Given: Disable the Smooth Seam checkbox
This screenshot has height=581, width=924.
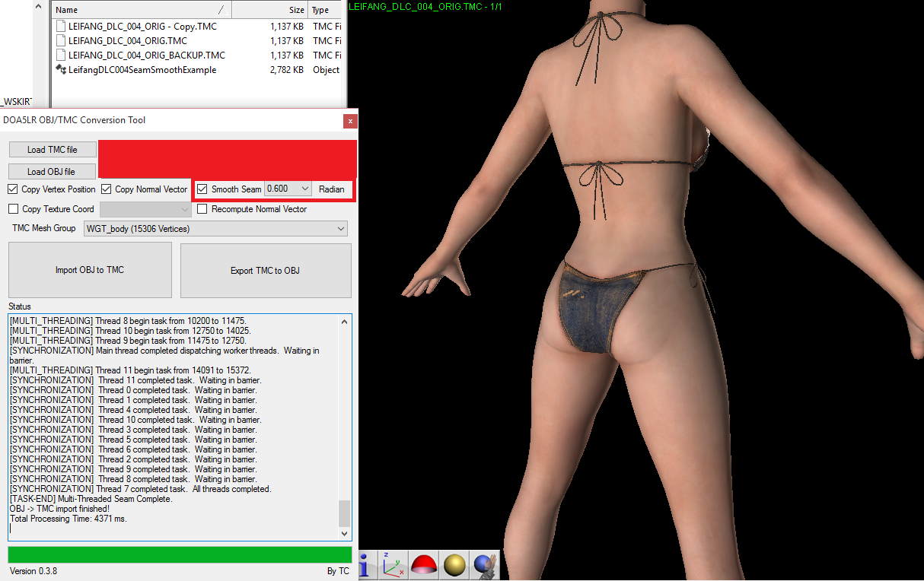Looking at the screenshot, I should pos(202,189).
